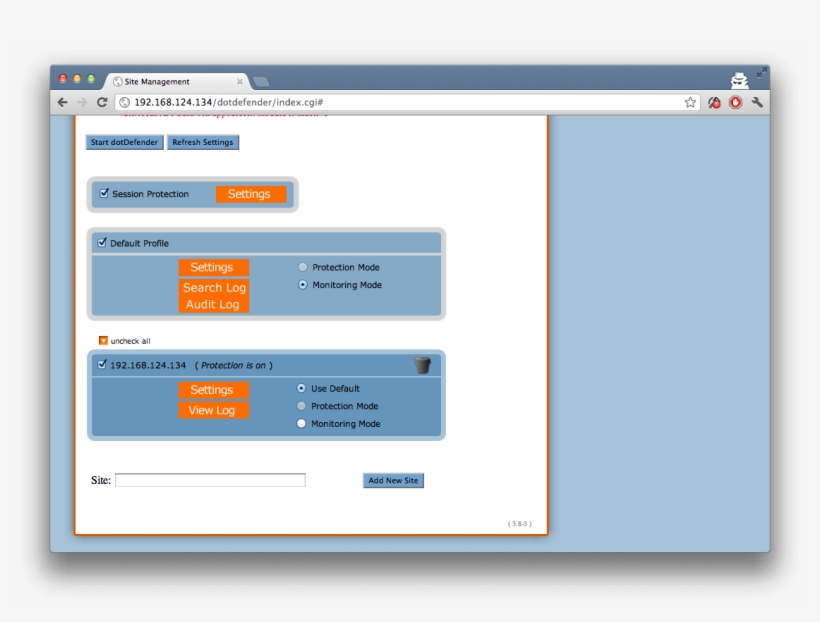
Task: Focus the Site text input field
Action: point(210,480)
